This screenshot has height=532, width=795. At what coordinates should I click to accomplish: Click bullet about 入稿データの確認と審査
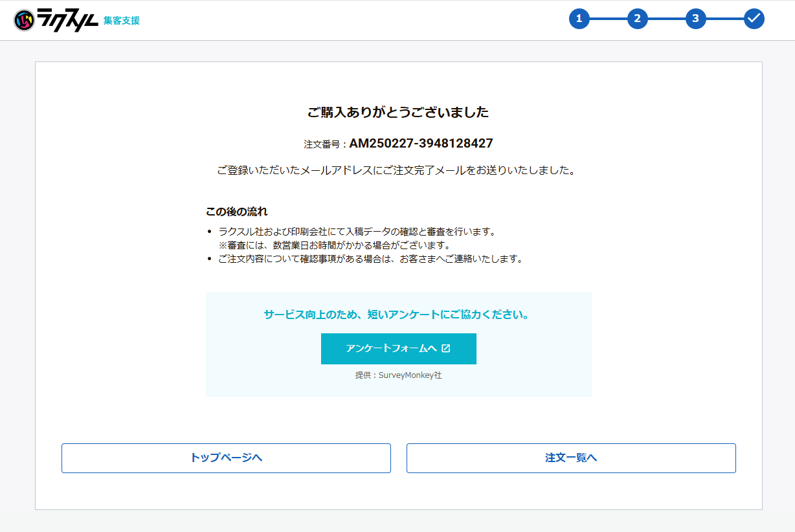click(x=357, y=232)
